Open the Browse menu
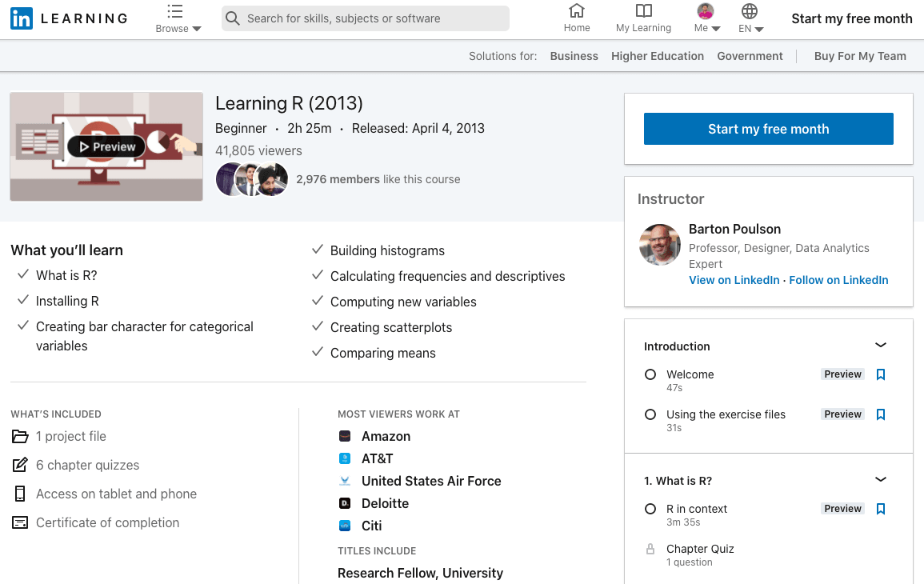924x584 pixels. pyautogui.click(x=178, y=19)
